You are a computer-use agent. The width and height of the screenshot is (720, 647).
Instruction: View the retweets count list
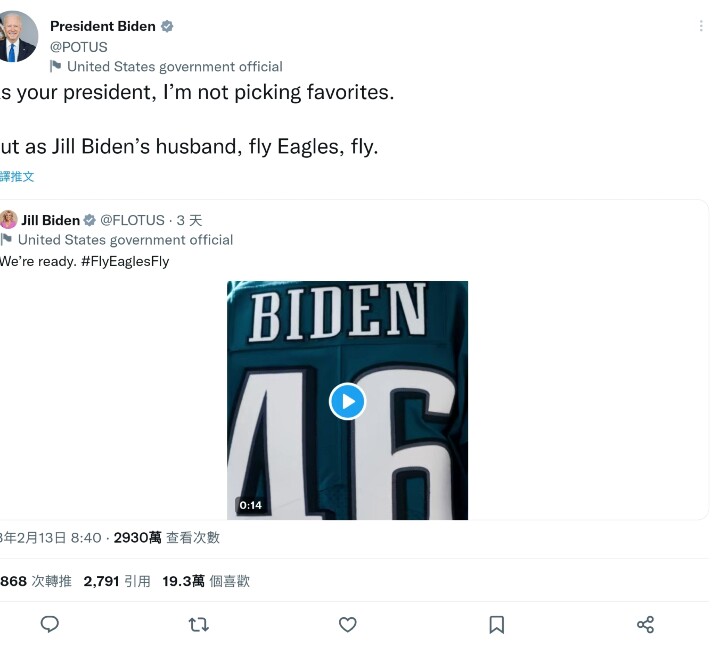[36, 581]
